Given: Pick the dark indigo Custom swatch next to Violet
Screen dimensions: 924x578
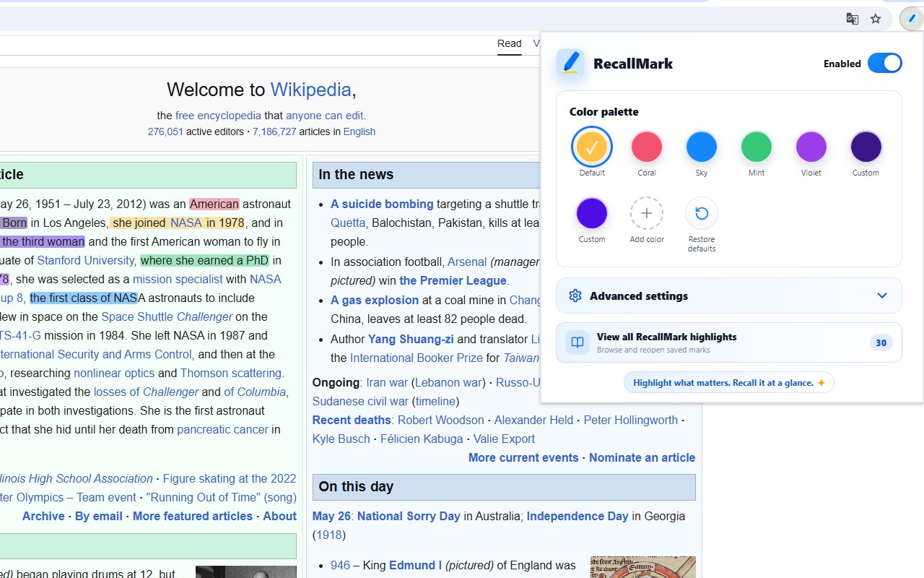Looking at the screenshot, I should coord(866,147).
